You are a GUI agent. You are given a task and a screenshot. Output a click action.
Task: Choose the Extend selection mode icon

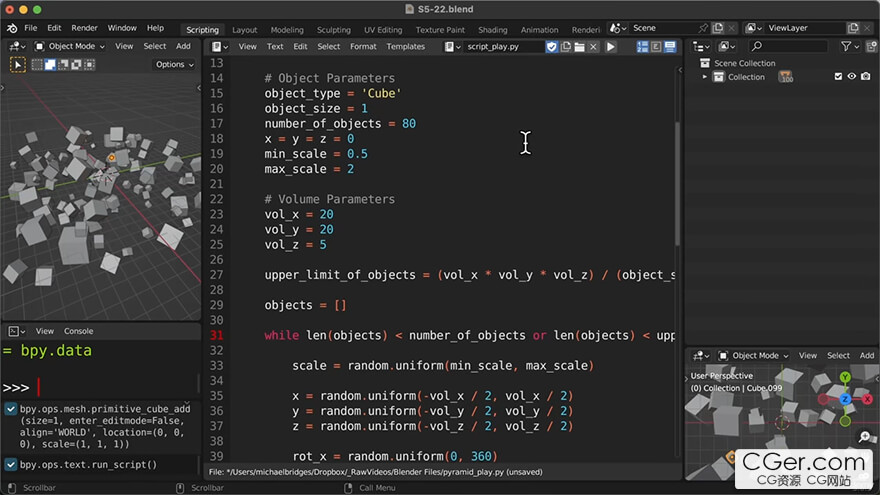tap(50, 65)
